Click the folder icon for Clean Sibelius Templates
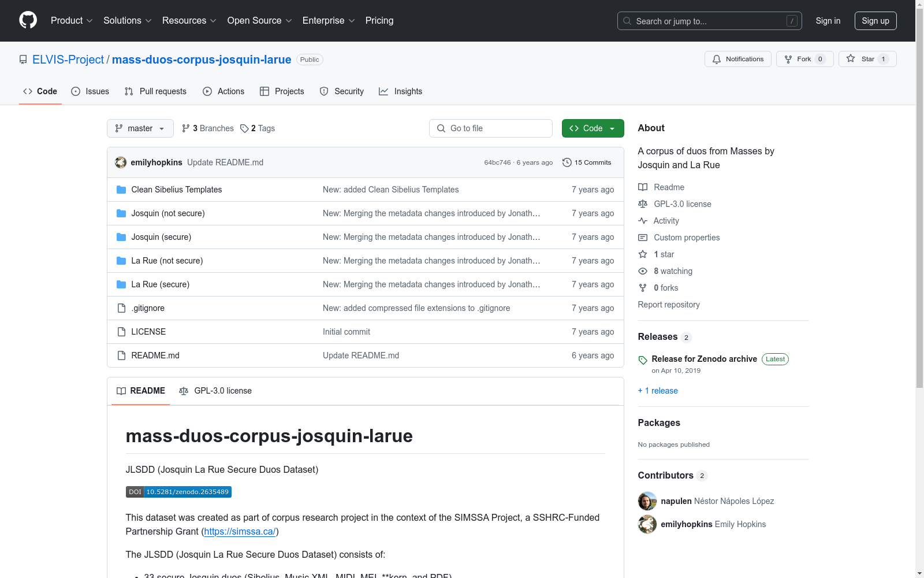Screen dimensions: 924x578 (121, 190)
